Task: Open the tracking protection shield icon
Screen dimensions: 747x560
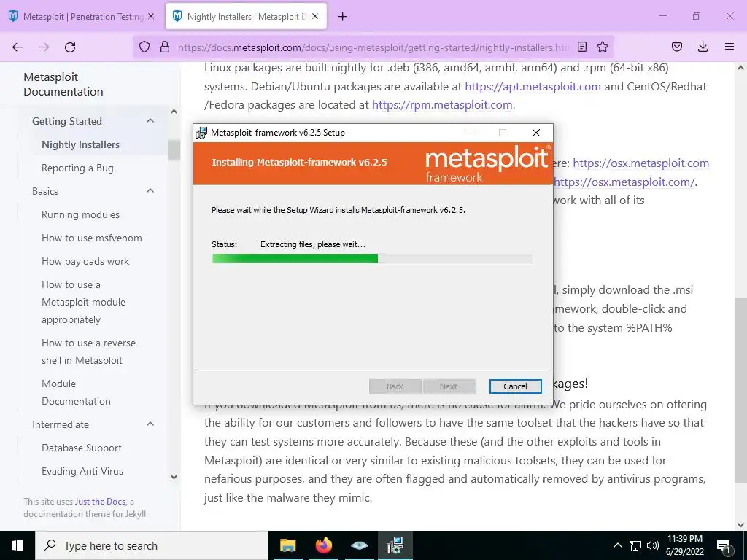Action: pyautogui.click(x=144, y=47)
